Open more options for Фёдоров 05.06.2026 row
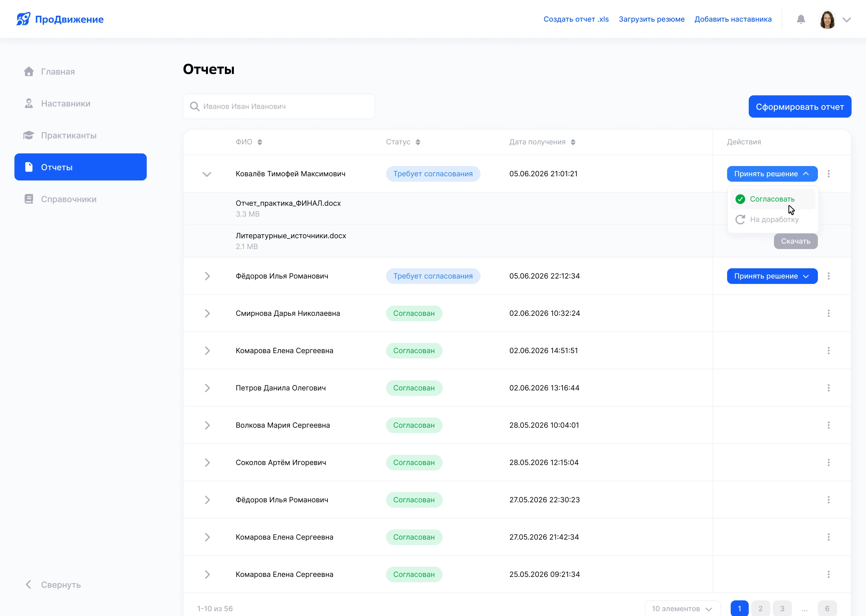The width and height of the screenshot is (866, 616). pos(828,276)
